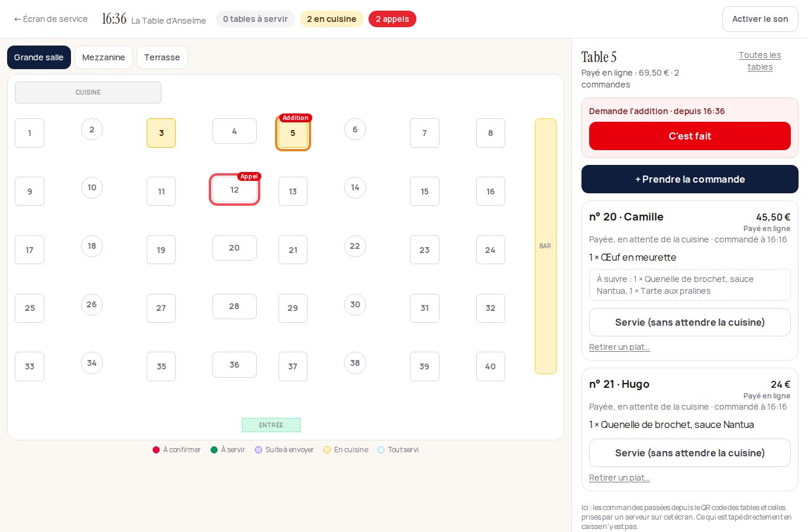
Task: Select the 2 en cuisine badge
Action: click(331, 19)
